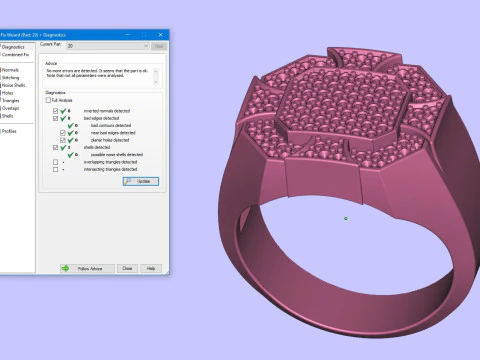Enable overlapping triangles detected checkbox
480x360 pixels.
(56, 162)
